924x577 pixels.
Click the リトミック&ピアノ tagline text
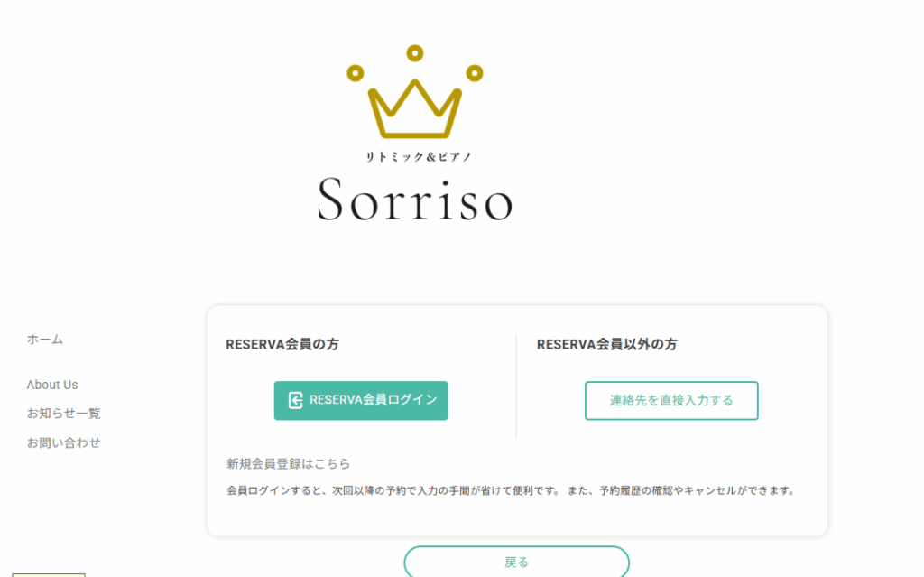[x=419, y=157]
